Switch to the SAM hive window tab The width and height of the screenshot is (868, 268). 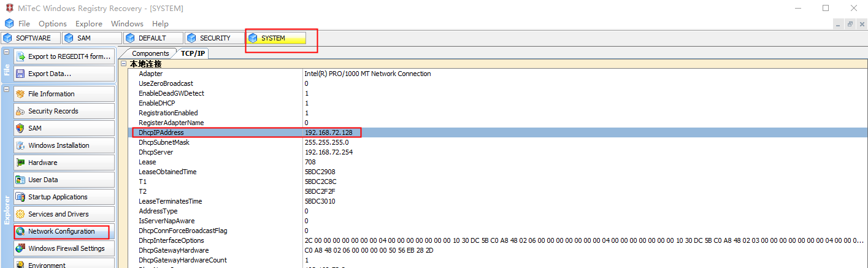click(x=91, y=38)
